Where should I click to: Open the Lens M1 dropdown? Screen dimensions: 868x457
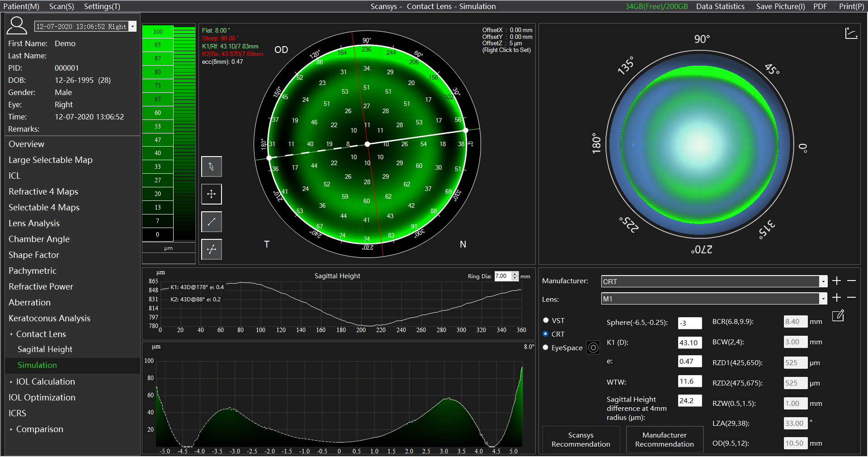(823, 299)
